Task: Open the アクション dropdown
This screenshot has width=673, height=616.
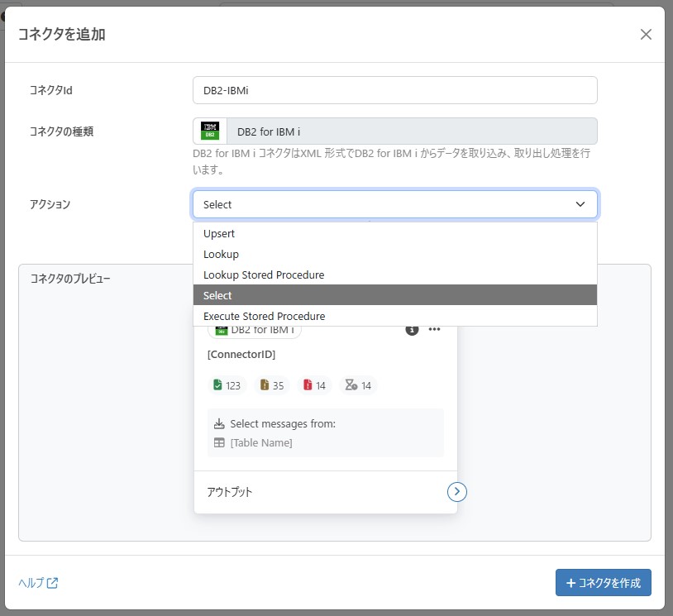Action: click(395, 204)
